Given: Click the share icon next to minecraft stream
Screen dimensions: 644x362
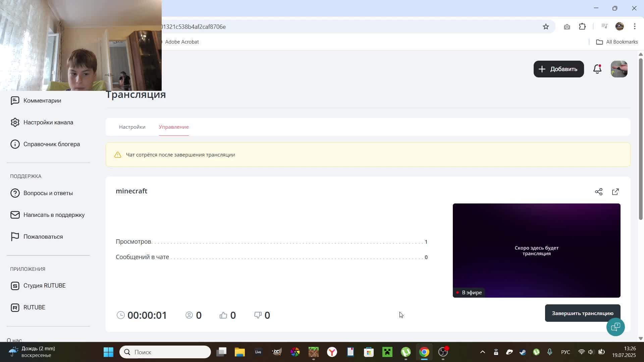Looking at the screenshot, I should (599, 192).
